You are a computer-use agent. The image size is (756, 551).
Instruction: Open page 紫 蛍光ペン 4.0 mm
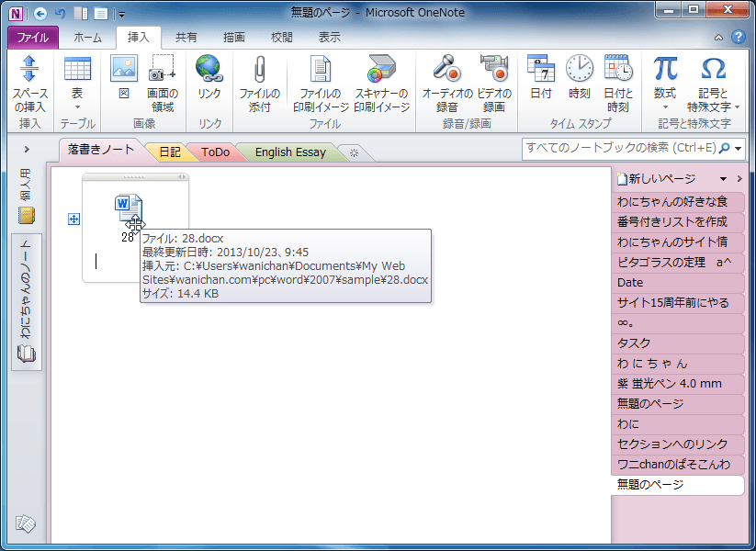tap(678, 384)
